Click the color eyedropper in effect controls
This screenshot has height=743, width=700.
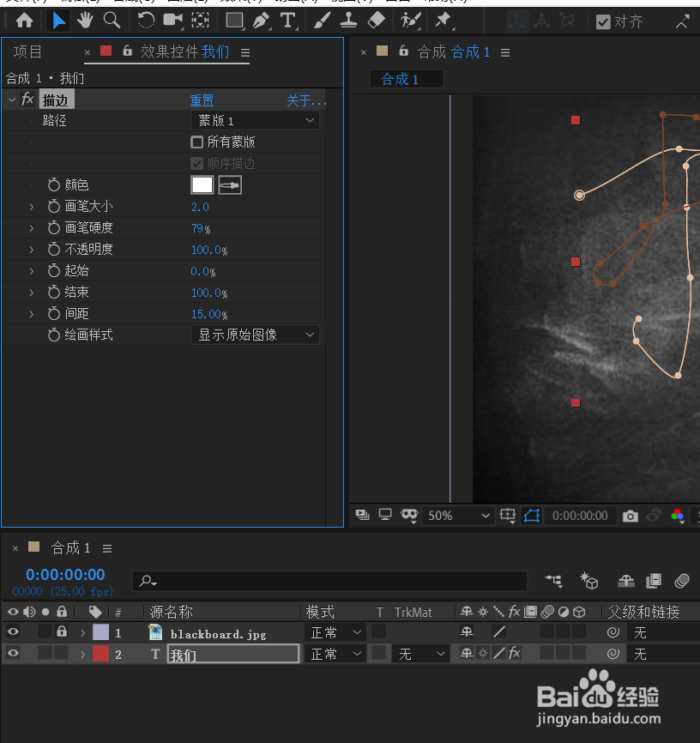pos(230,185)
